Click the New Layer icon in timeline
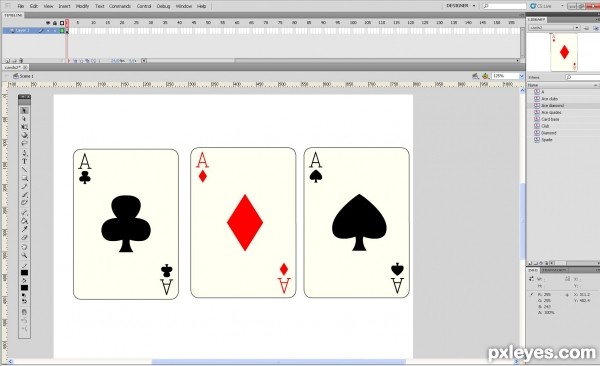This screenshot has width=600, height=366. pyautogui.click(x=7, y=60)
